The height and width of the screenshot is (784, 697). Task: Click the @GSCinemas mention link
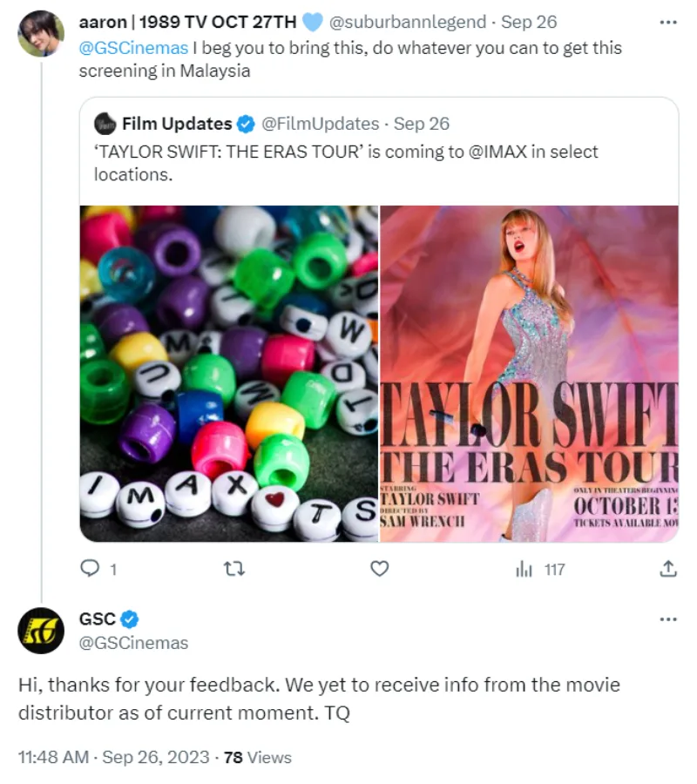click(133, 48)
